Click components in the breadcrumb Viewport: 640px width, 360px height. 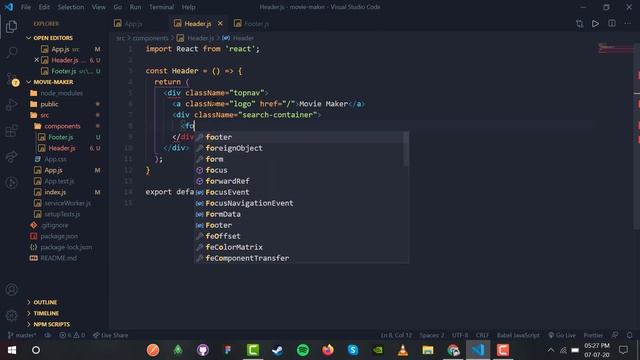(150, 38)
